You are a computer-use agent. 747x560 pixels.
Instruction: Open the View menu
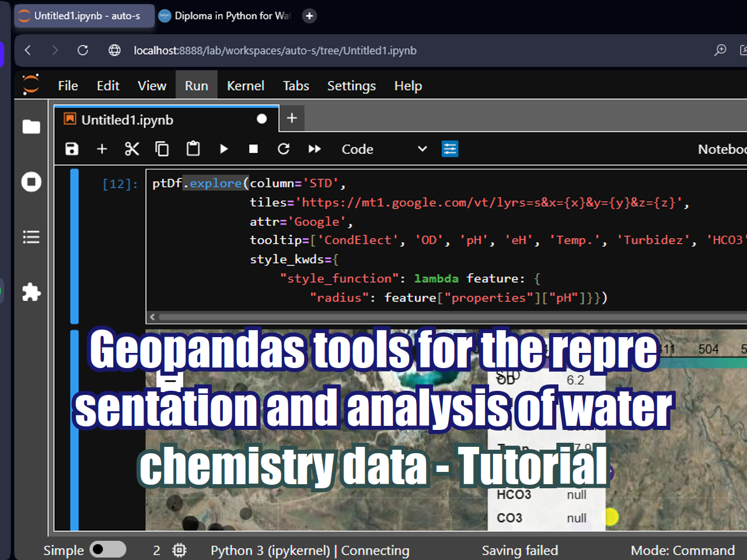[152, 86]
